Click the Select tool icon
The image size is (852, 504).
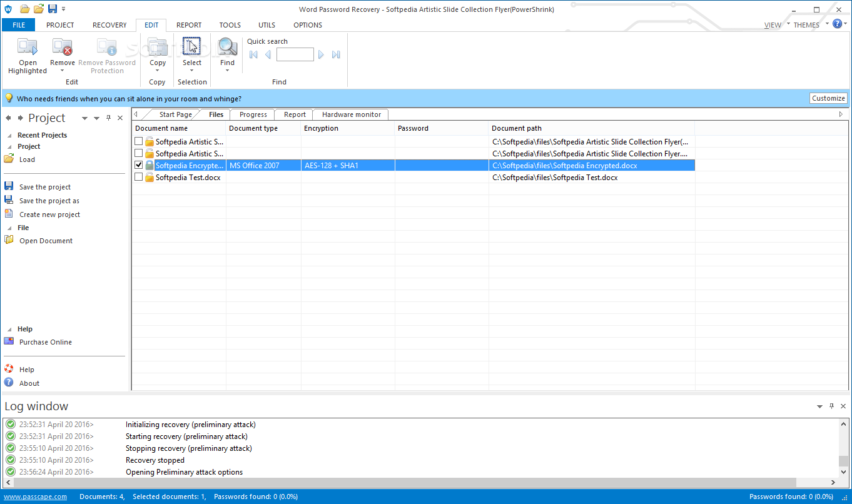(x=191, y=47)
